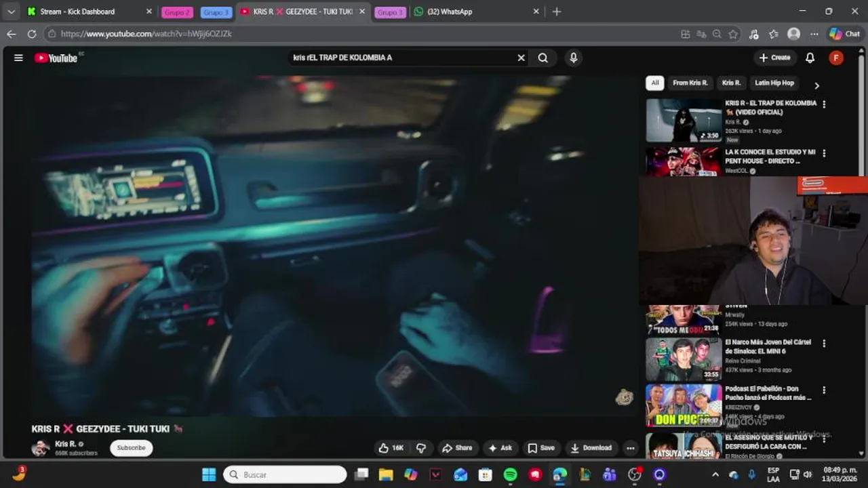Open Task View on taskbar
This screenshot has width=868, height=488.
pyautogui.click(x=361, y=474)
